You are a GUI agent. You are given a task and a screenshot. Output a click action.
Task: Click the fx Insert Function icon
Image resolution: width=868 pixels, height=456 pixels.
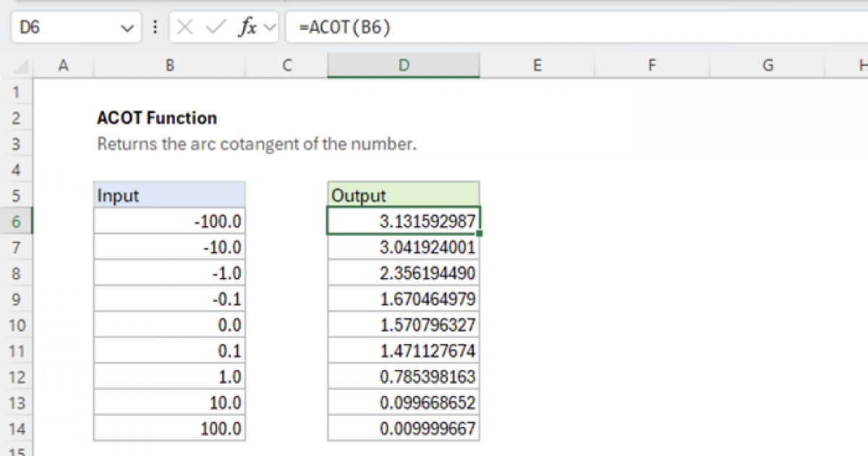248,28
